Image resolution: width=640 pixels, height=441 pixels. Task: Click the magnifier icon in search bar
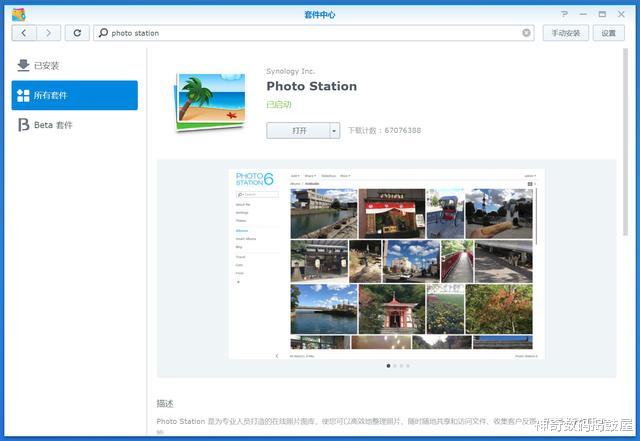pos(103,33)
